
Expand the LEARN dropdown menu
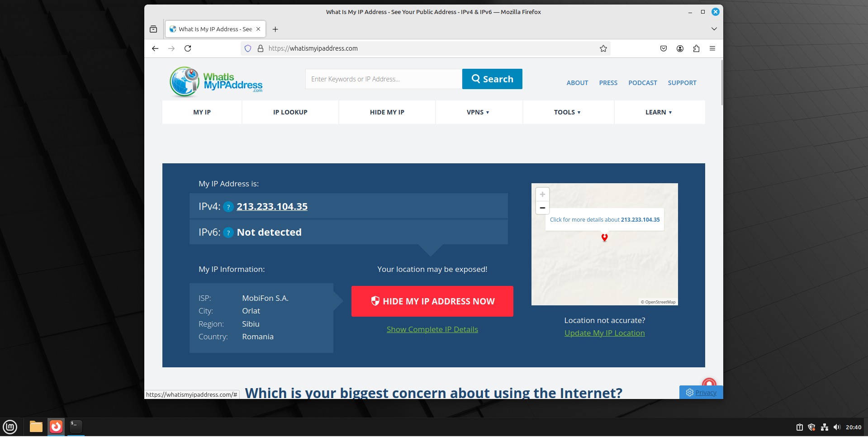658,112
